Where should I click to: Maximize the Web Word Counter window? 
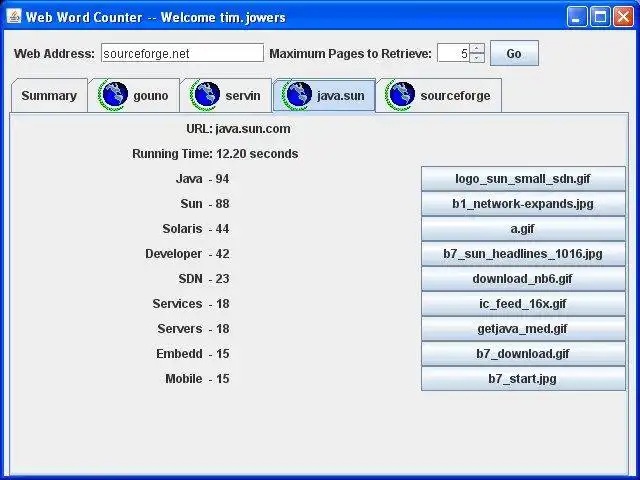click(x=600, y=17)
